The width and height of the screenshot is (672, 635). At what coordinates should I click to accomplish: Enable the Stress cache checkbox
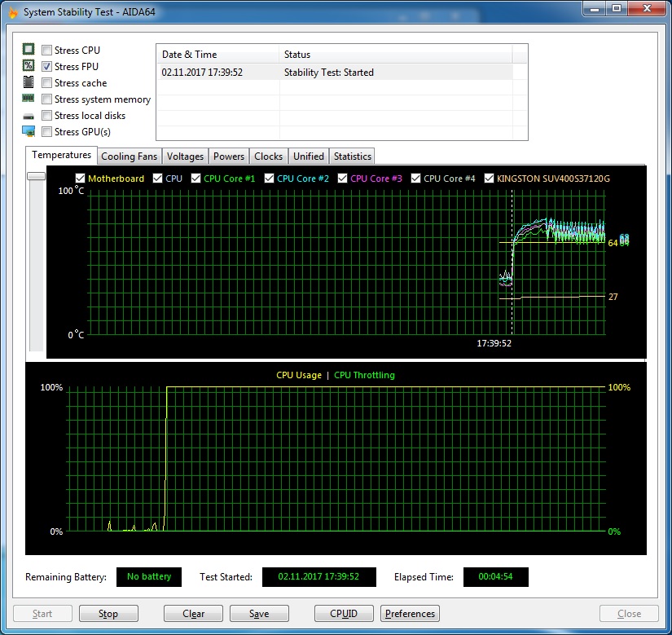46,83
